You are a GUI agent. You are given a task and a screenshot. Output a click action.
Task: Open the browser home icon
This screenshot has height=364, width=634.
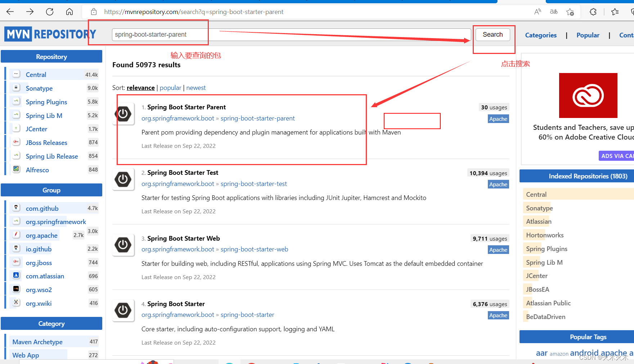pos(69,12)
